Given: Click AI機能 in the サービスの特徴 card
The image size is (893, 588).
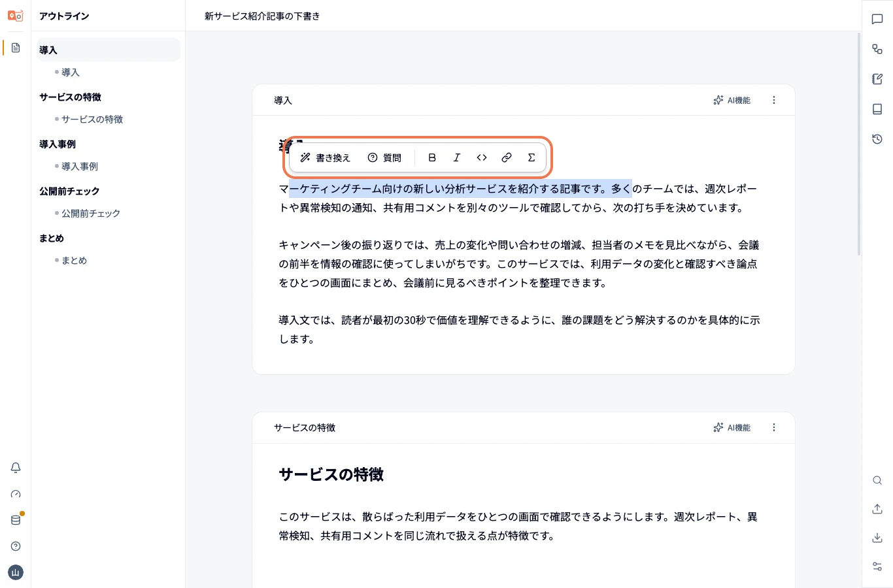Looking at the screenshot, I should tap(732, 427).
